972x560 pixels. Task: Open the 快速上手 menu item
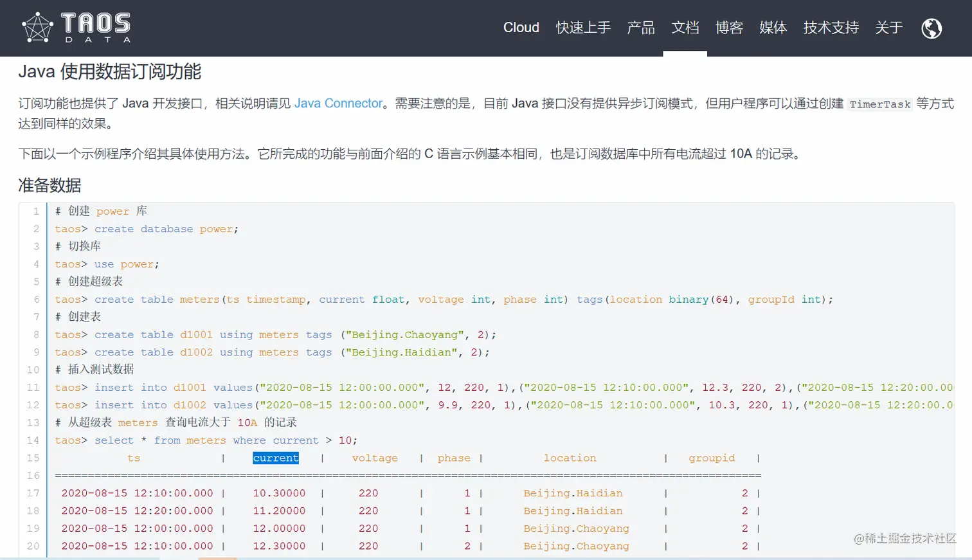tap(584, 28)
